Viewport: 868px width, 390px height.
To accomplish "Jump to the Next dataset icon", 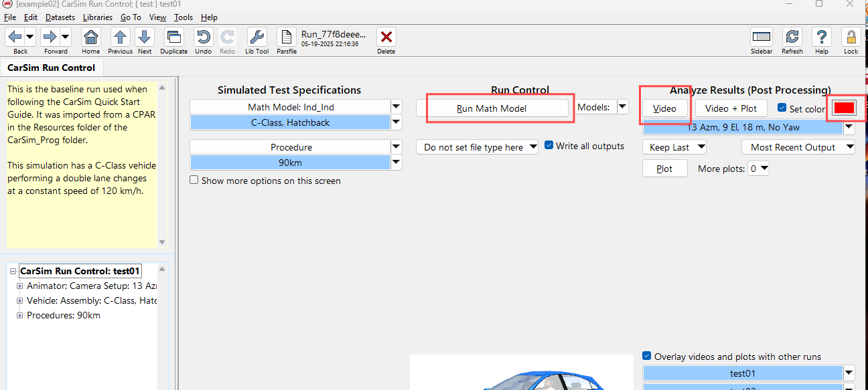I will click(145, 37).
